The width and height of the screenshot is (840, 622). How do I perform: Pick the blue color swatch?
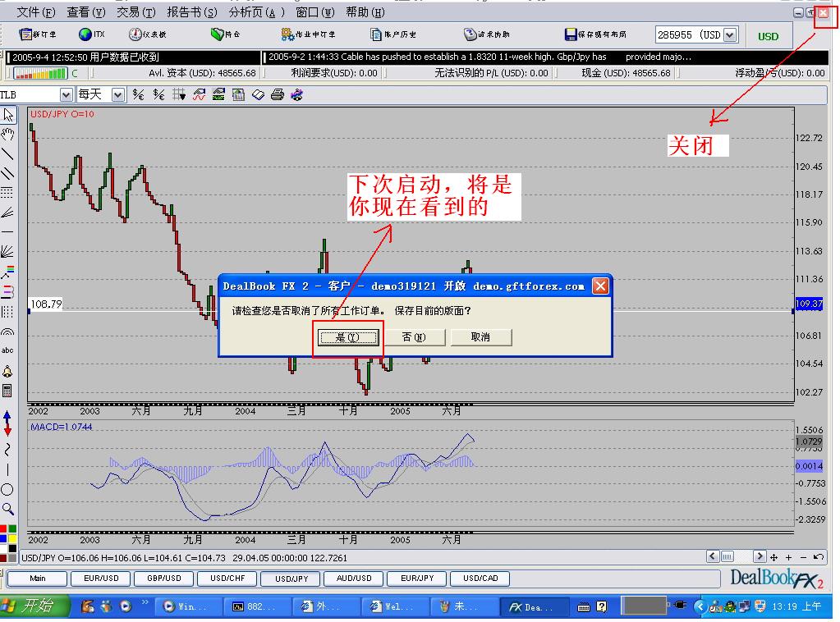pos(3,538)
